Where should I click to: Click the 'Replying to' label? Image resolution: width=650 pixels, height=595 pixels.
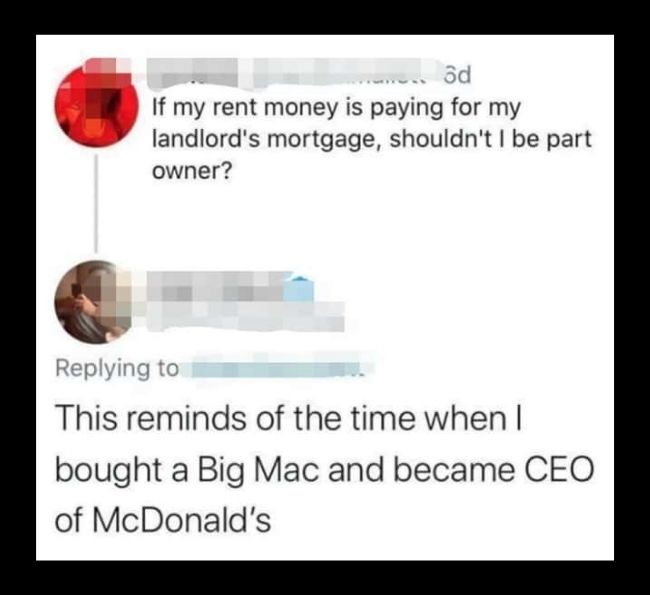click(117, 368)
